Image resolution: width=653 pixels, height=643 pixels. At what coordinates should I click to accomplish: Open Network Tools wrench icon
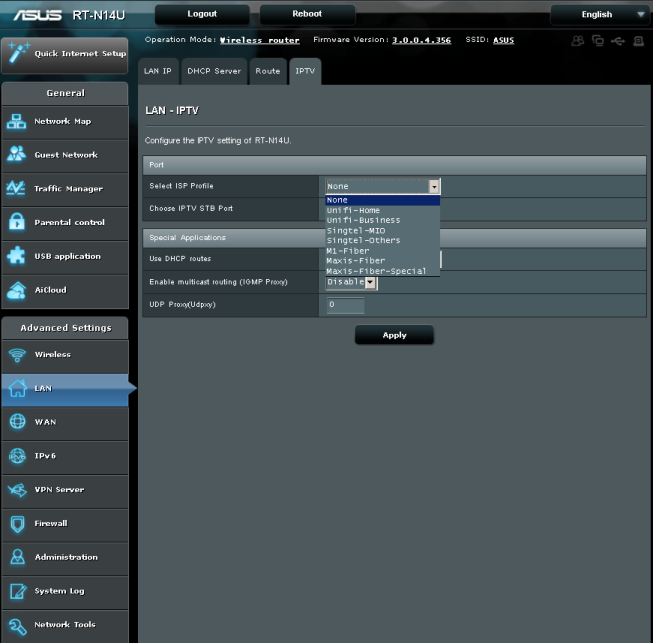(x=17, y=626)
